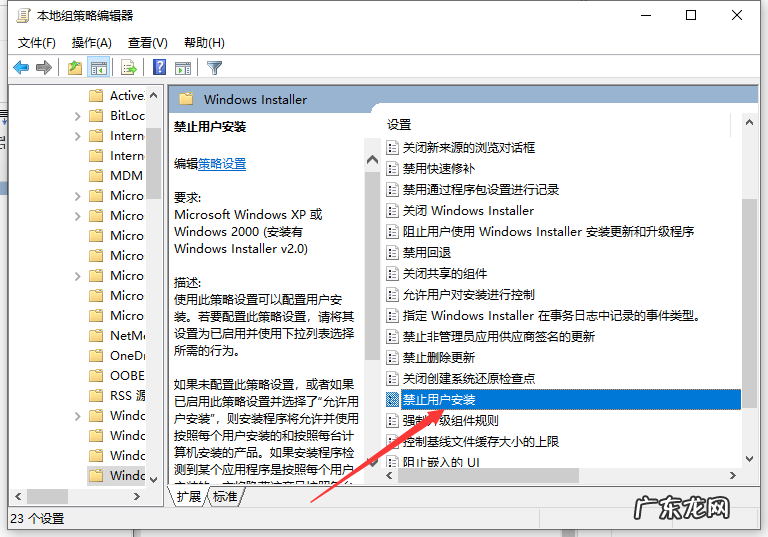Screen dimensions: 768x537
Task: Click settings list horizontal scroll right arrow
Action: (x=733, y=475)
